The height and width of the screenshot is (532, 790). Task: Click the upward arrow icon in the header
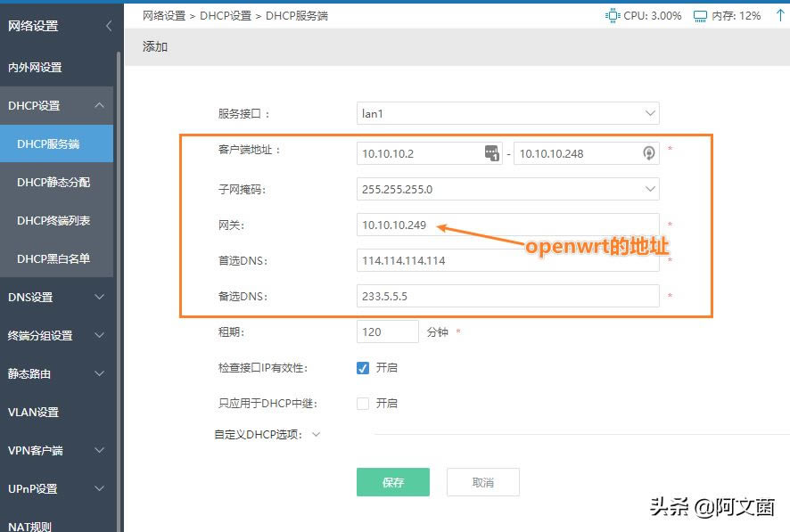tap(780, 15)
